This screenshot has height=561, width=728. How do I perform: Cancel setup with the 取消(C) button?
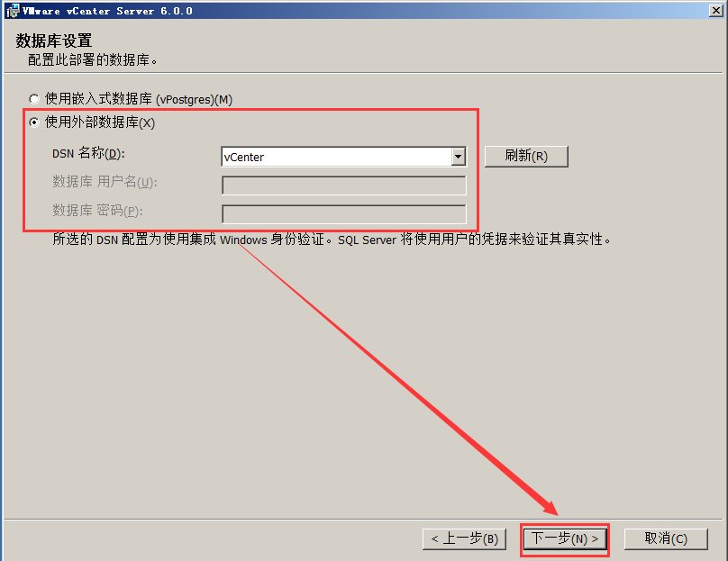(x=666, y=538)
